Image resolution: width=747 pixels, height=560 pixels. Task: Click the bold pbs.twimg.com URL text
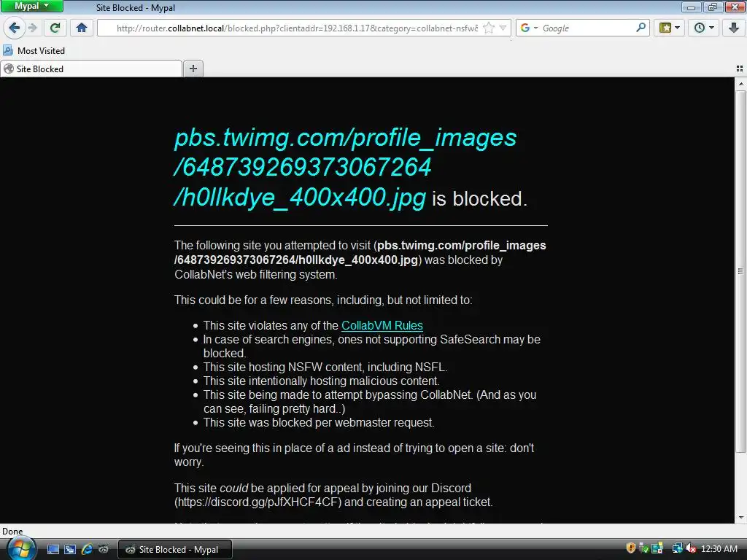(360, 252)
